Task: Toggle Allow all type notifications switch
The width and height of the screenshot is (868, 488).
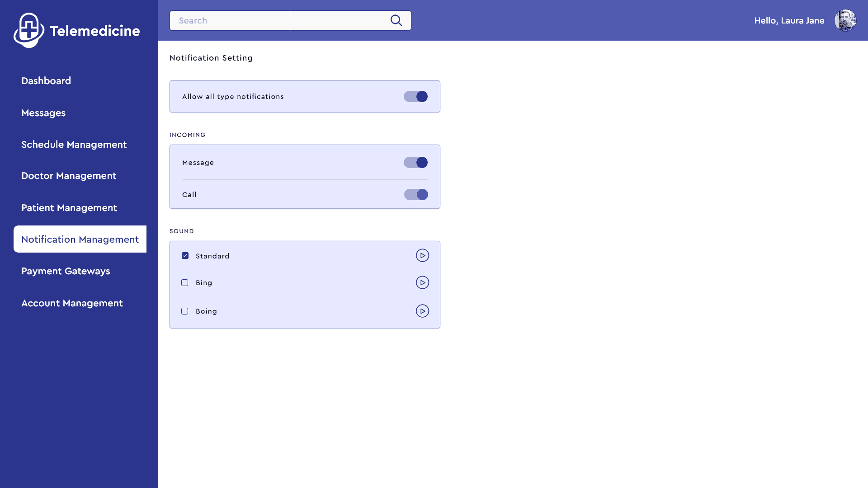Action: coord(415,97)
